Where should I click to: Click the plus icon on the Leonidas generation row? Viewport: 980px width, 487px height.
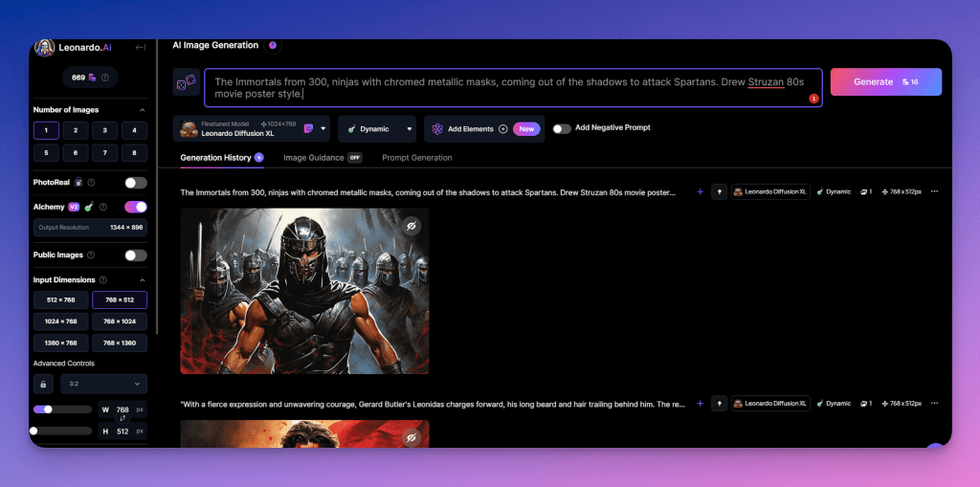click(700, 404)
